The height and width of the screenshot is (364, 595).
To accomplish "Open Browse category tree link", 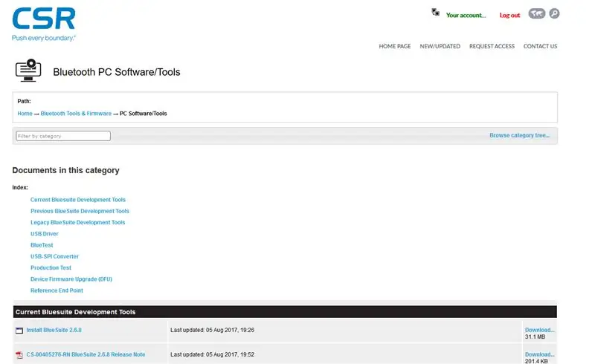I will pos(519,135).
